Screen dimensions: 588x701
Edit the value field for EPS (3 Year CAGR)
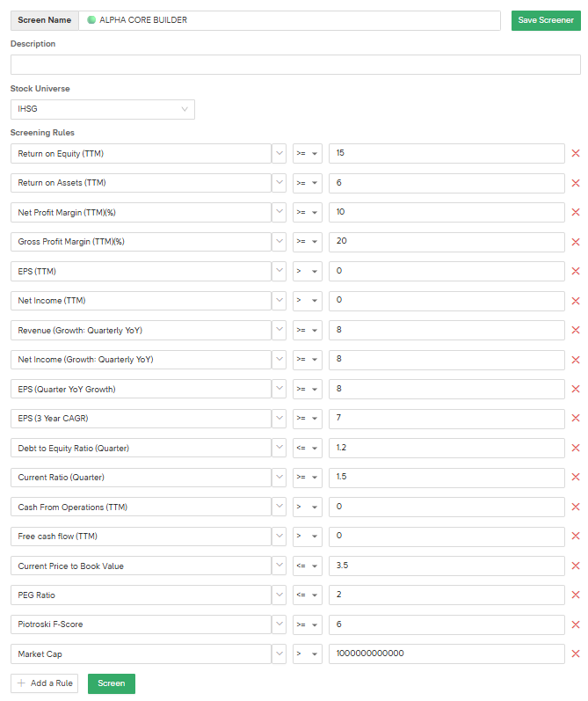click(446, 419)
